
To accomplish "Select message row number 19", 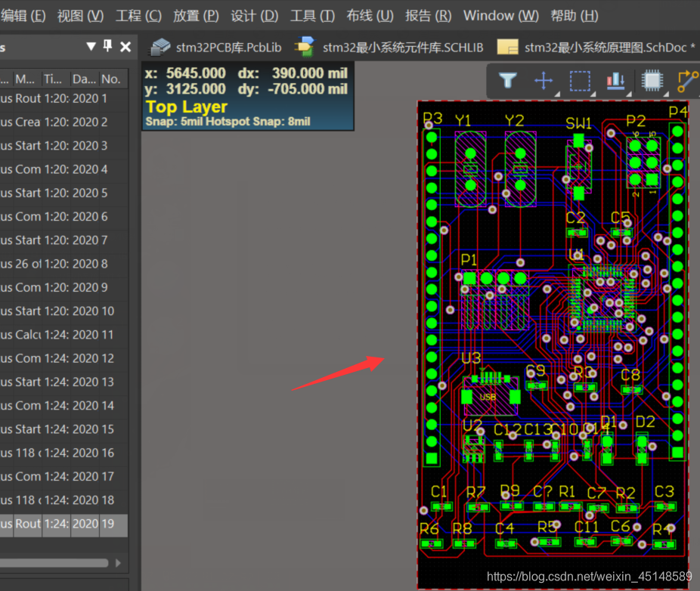I will 63,524.
